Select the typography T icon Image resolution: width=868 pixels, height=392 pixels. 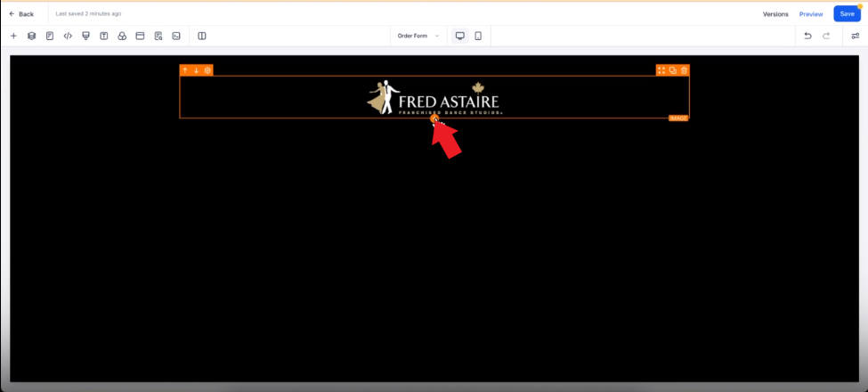pyautogui.click(x=104, y=36)
